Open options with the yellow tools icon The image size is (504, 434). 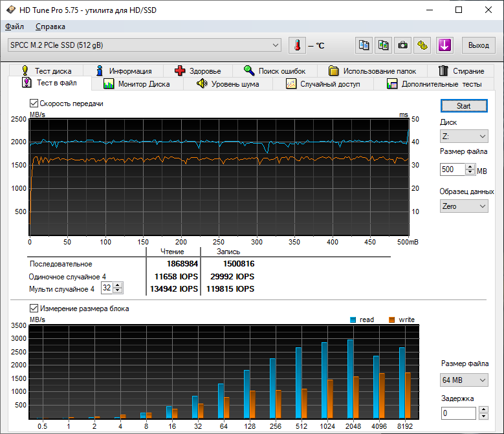(x=422, y=45)
